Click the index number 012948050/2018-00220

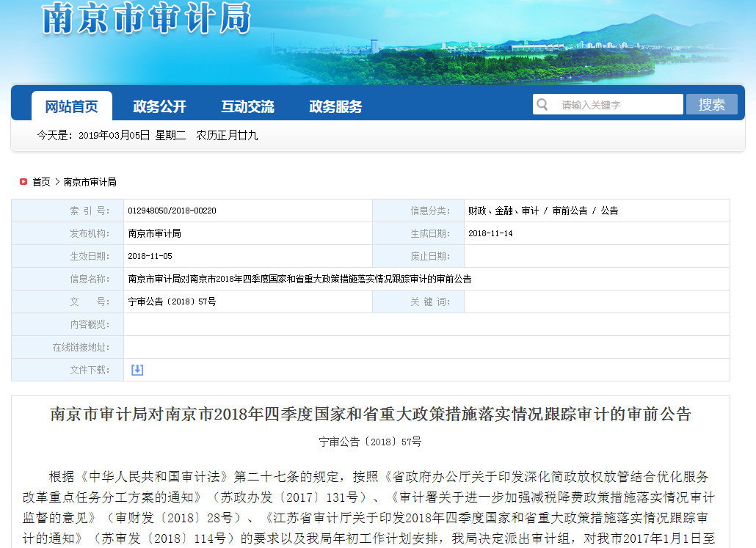point(172,211)
